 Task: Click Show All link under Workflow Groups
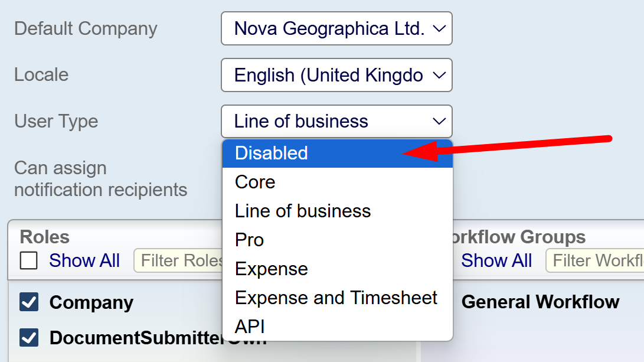click(x=496, y=260)
